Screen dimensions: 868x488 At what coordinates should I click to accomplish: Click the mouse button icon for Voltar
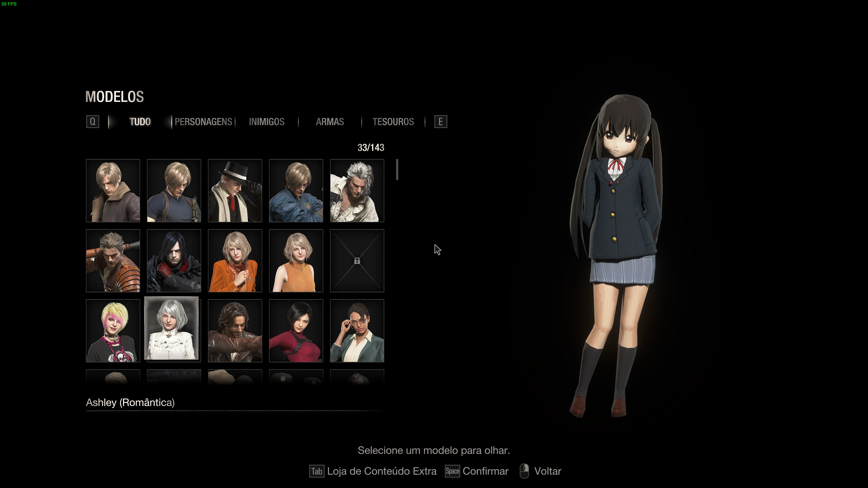(524, 471)
